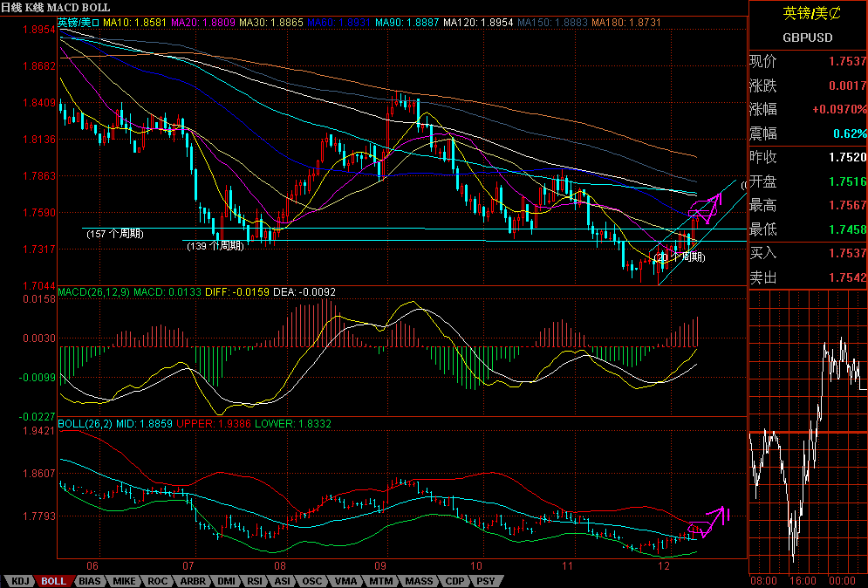The width and height of the screenshot is (868, 588).
Task: Click the 开盘 1.7516 quote row
Action: pyautogui.click(x=808, y=181)
